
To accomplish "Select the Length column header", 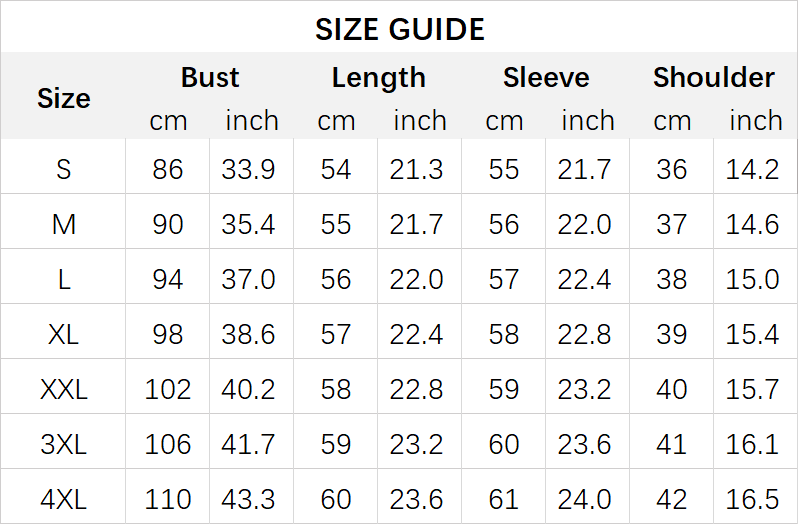I will point(378,78).
